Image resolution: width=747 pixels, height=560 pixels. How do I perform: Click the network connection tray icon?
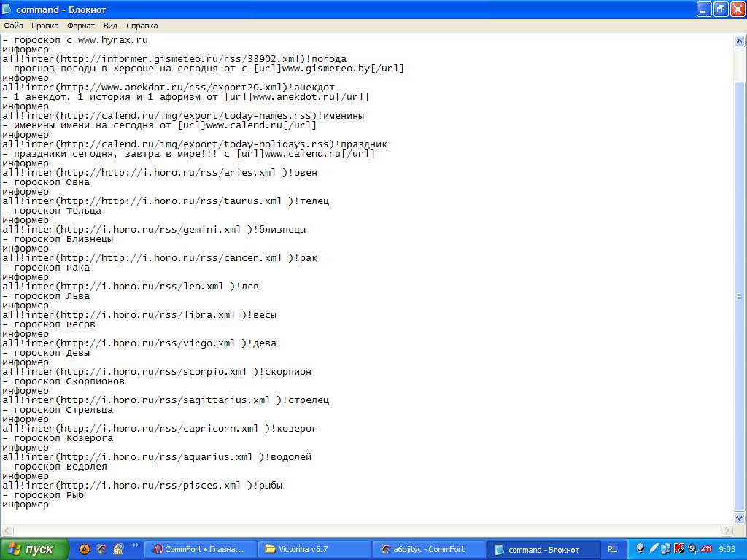[x=666, y=549]
